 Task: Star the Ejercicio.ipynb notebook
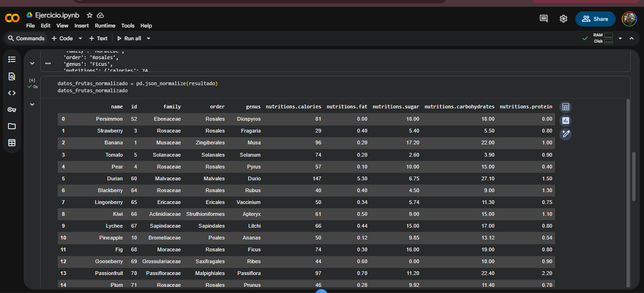click(x=89, y=15)
